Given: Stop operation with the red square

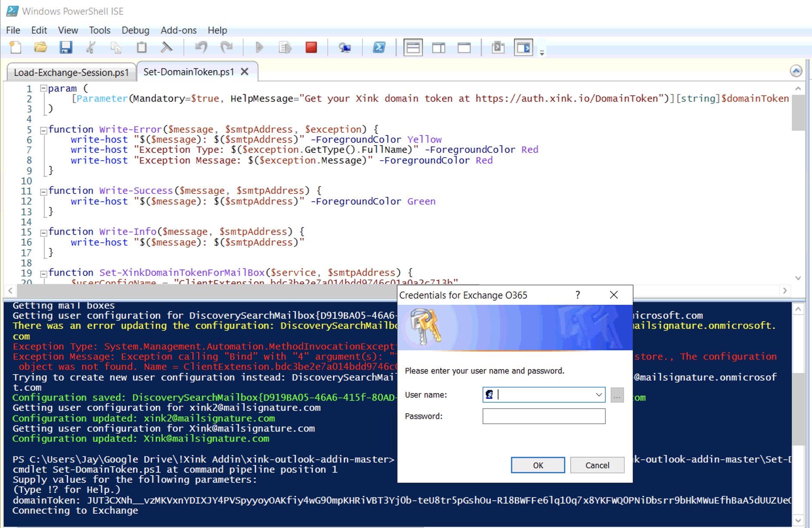Looking at the screenshot, I should point(311,47).
